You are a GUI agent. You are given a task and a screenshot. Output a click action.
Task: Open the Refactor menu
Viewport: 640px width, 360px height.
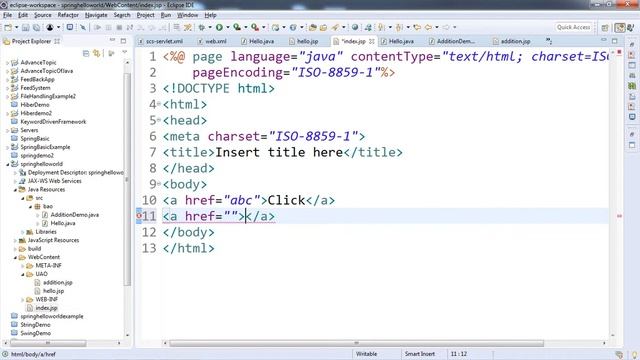[x=68, y=15]
